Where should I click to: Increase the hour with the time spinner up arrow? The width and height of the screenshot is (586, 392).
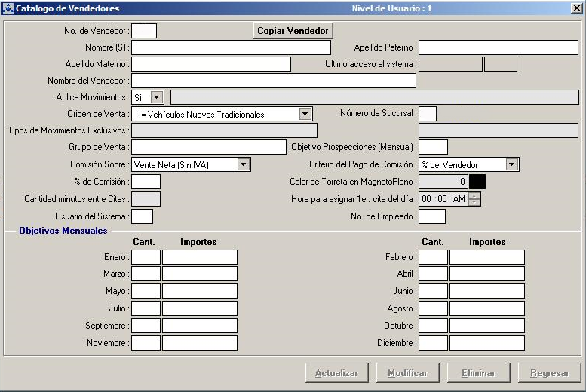474,195
